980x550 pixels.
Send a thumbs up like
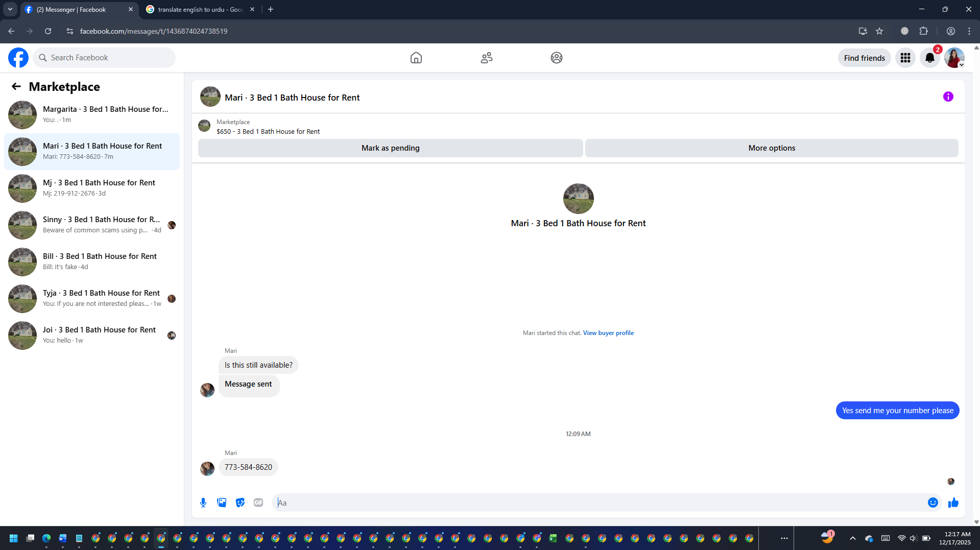coord(953,503)
